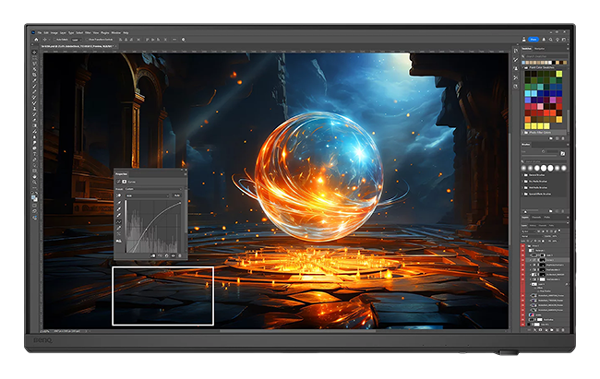The width and height of the screenshot is (600, 379).
Task: Click the Search Brushes field
Action: (545, 162)
